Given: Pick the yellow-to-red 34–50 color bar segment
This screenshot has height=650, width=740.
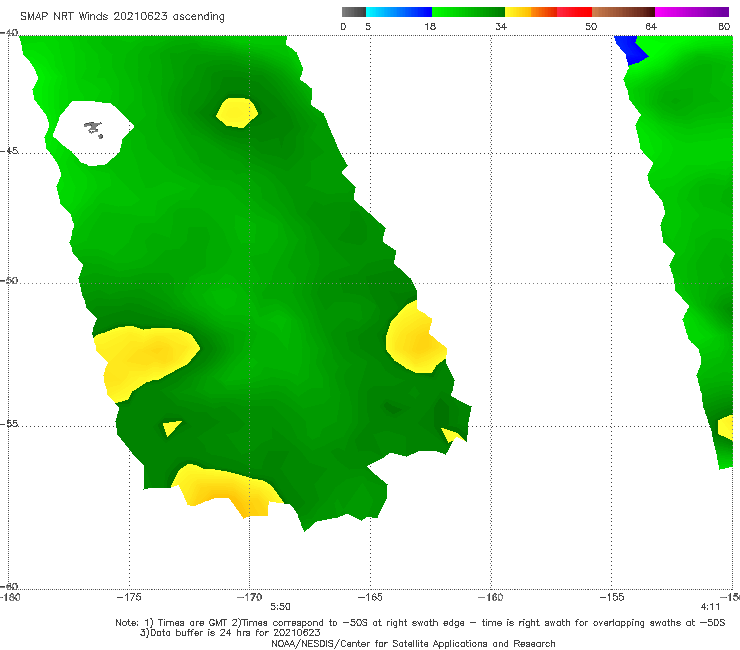Looking at the screenshot, I should [548, 12].
